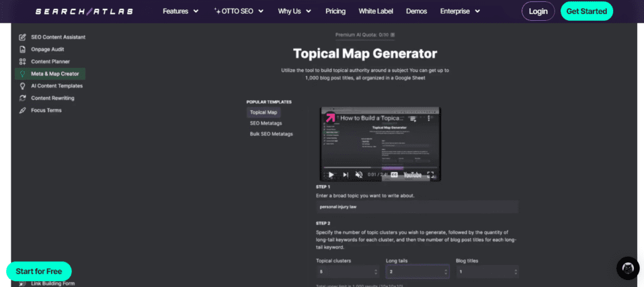Image resolution: width=644 pixels, height=287 pixels.
Task: Open Meta & Map Creator in sidebar
Action: click(50, 74)
